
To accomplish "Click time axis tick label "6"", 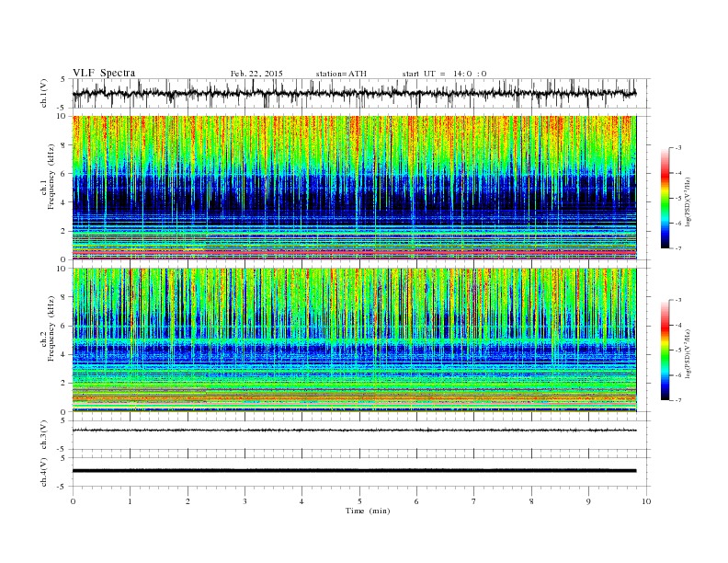I will (x=416, y=501).
